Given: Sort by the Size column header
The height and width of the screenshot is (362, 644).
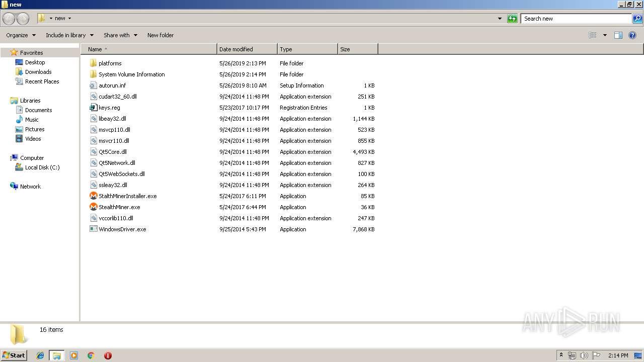Looking at the screenshot, I should point(358,49).
